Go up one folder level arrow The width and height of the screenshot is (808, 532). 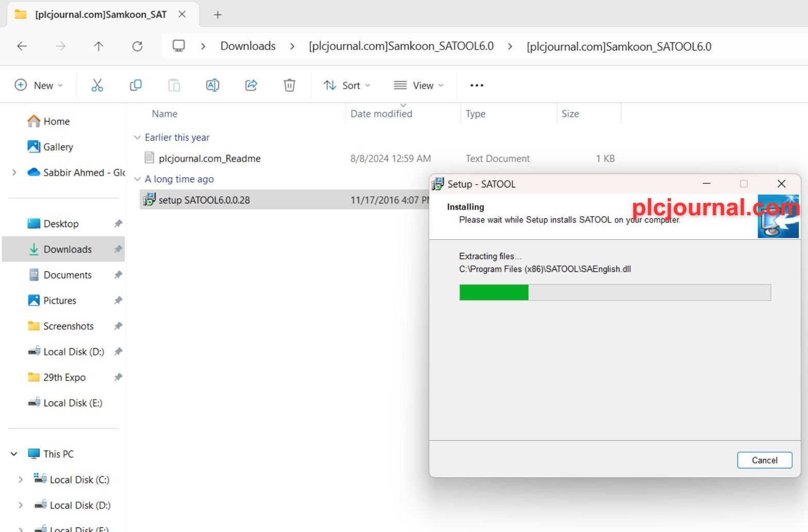tap(98, 46)
